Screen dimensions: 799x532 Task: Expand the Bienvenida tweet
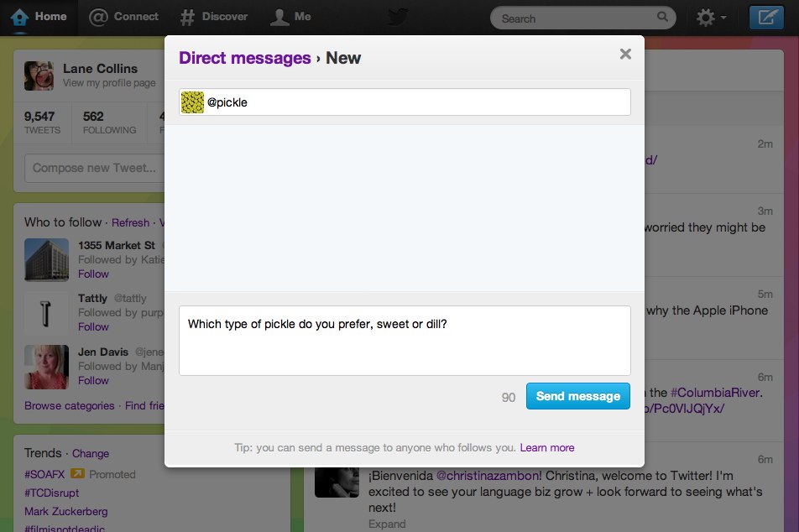click(387, 524)
